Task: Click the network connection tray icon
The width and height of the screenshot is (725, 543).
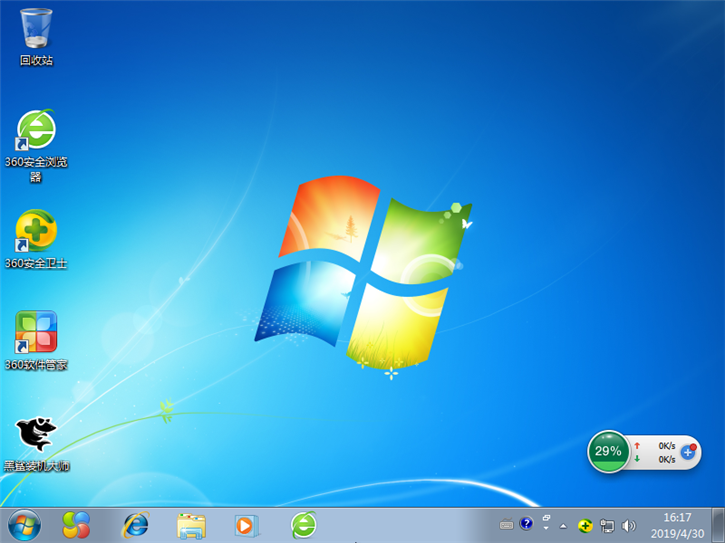Action: [607, 525]
